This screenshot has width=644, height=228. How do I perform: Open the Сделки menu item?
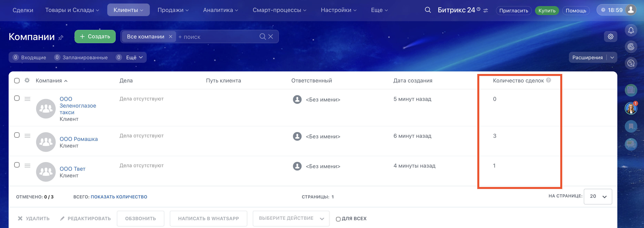[x=23, y=10]
